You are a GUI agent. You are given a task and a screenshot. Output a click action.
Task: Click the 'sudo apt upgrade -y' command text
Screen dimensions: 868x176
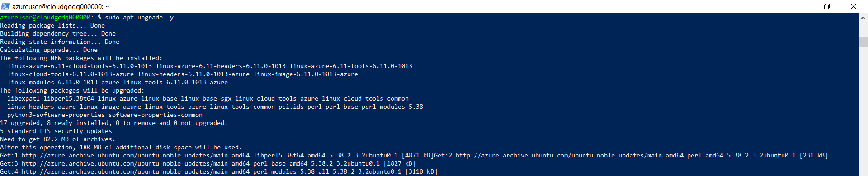139,18
